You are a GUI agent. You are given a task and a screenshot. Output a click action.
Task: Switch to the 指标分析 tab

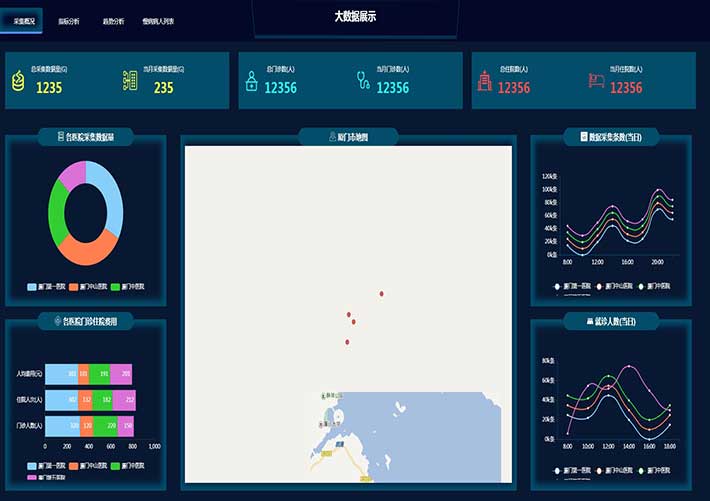71,20
